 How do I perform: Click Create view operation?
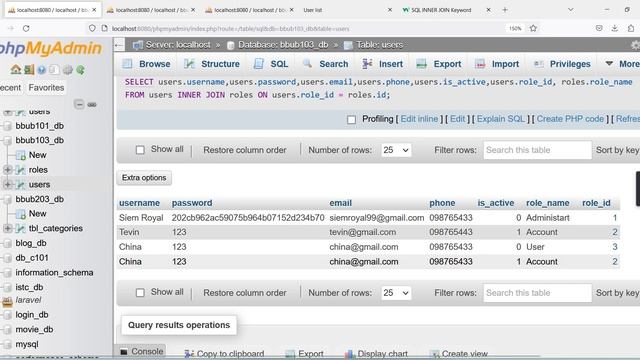[x=459, y=354]
